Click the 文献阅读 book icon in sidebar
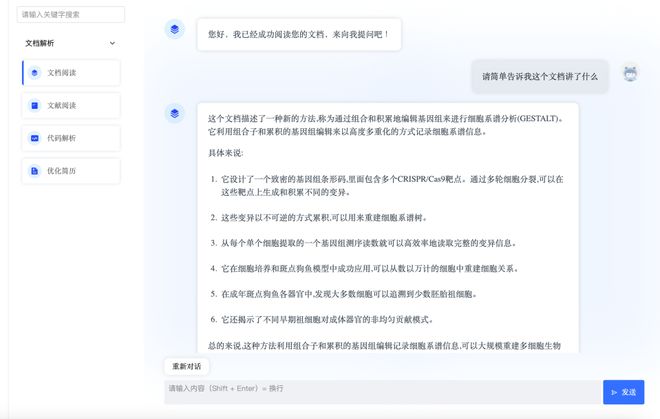Screen dimensions: 660x419 click(35, 105)
